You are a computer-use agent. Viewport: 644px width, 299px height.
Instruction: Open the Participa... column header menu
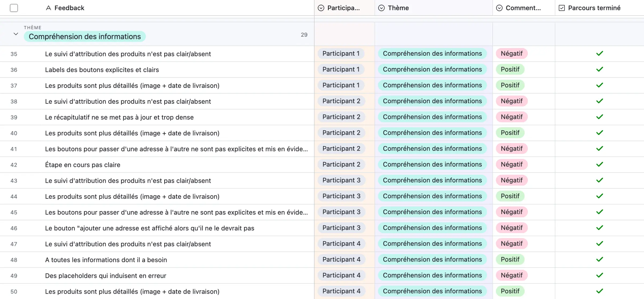[x=344, y=8]
